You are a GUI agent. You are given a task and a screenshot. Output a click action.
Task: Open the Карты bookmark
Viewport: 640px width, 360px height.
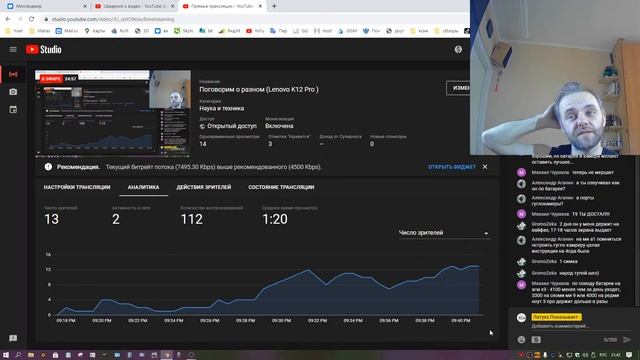coord(95,31)
